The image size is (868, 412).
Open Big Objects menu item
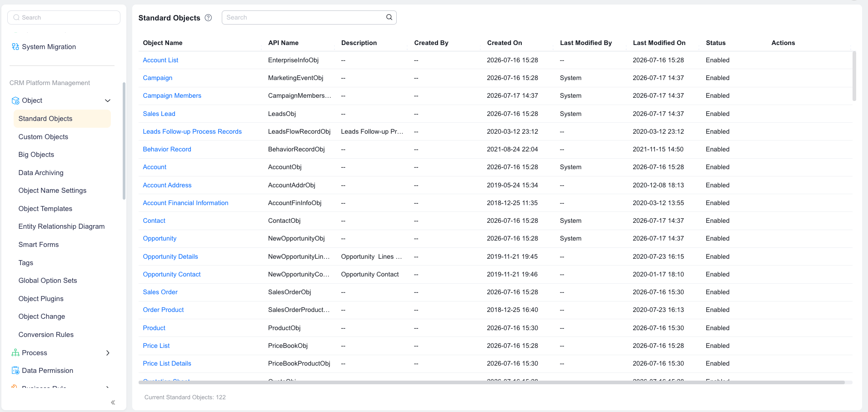36,155
